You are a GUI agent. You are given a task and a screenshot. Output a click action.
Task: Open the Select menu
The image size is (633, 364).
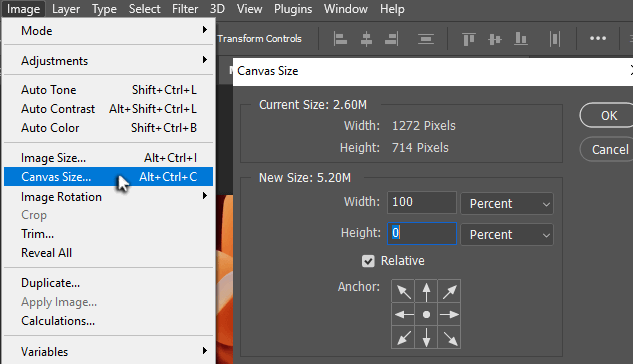[x=144, y=9]
